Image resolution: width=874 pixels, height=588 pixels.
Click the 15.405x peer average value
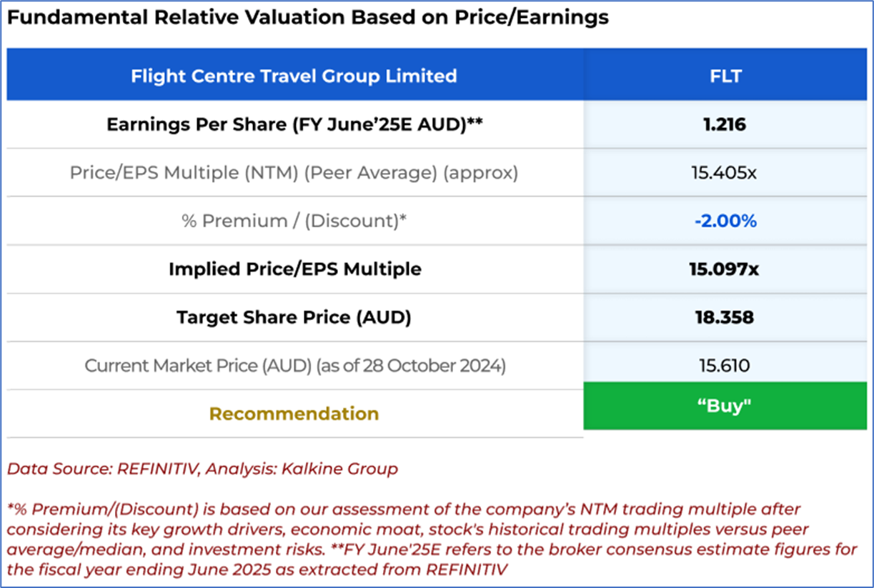[725, 173]
